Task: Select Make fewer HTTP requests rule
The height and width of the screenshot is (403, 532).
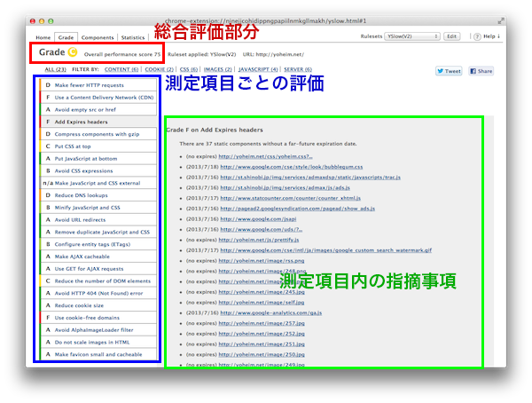Action: point(98,85)
